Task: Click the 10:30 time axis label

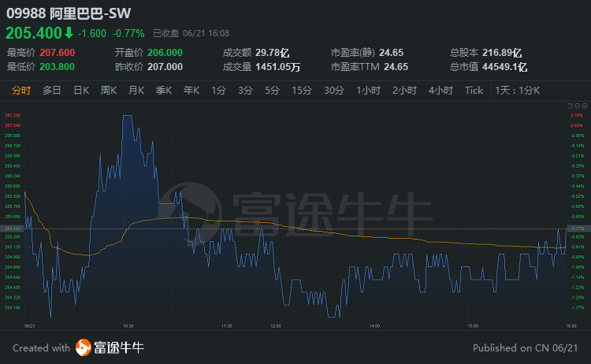Action: [x=128, y=326]
